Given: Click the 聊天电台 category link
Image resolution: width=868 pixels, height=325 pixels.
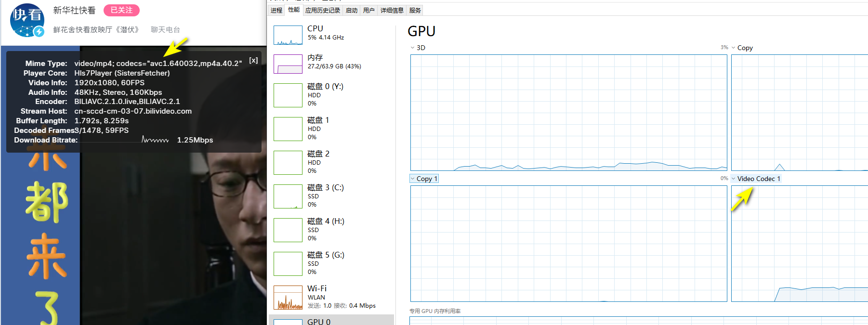Looking at the screenshot, I should 165,30.
